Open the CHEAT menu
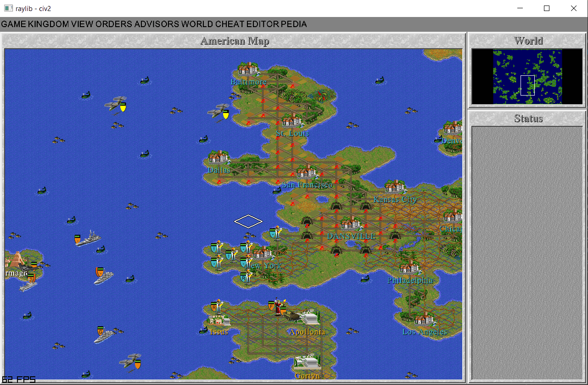The width and height of the screenshot is (588, 385). [x=230, y=24]
